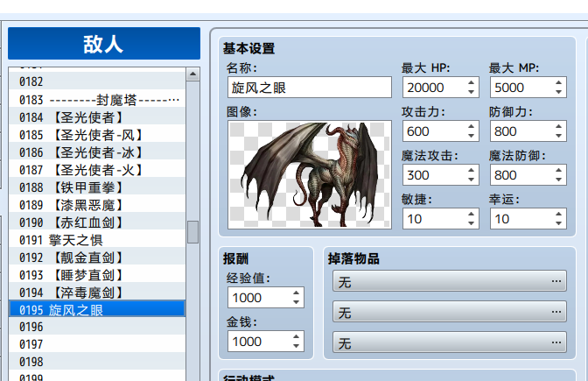Select enemy 0187 【圣光使者-火】
Image resolution: width=588 pixels, height=381 pixels.
[x=97, y=170]
